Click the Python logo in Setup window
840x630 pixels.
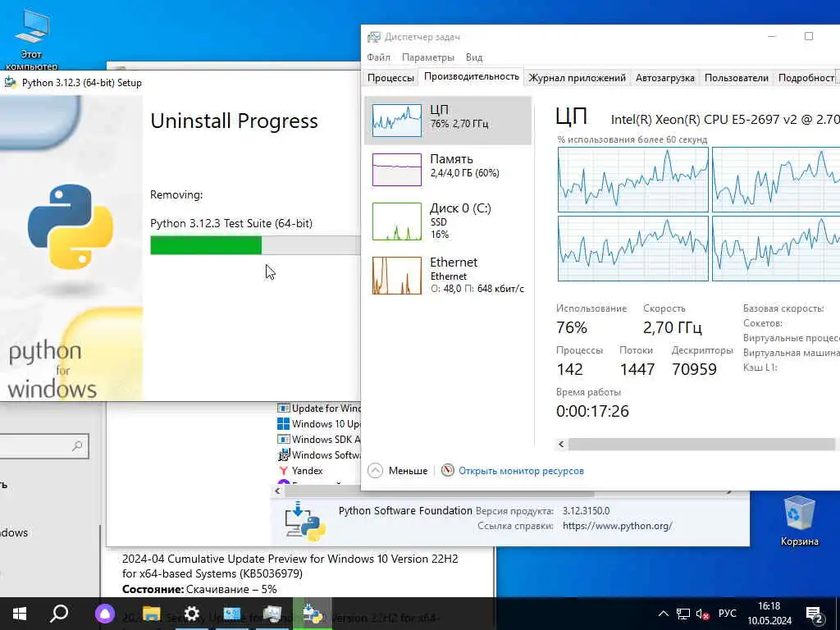[71, 226]
